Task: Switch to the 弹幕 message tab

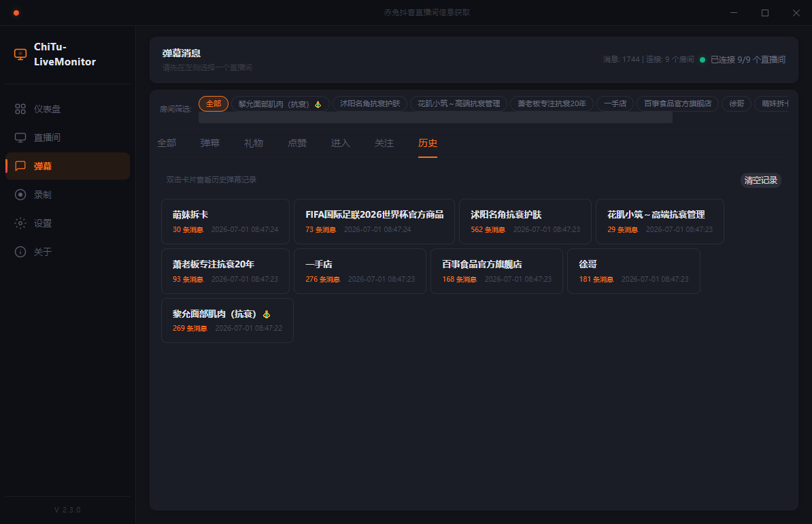Action: [210, 143]
